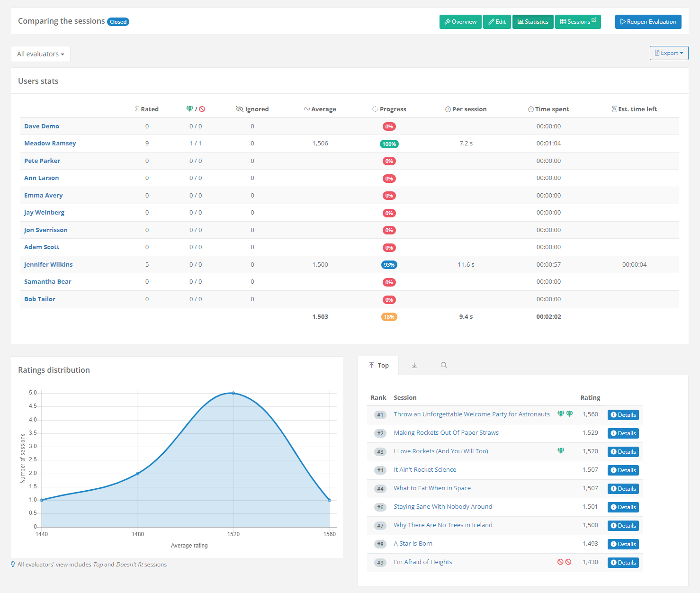This screenshot has width=700, height=593.
Task: Open the Export dropdown menu
Action: [x=669, y=53]
